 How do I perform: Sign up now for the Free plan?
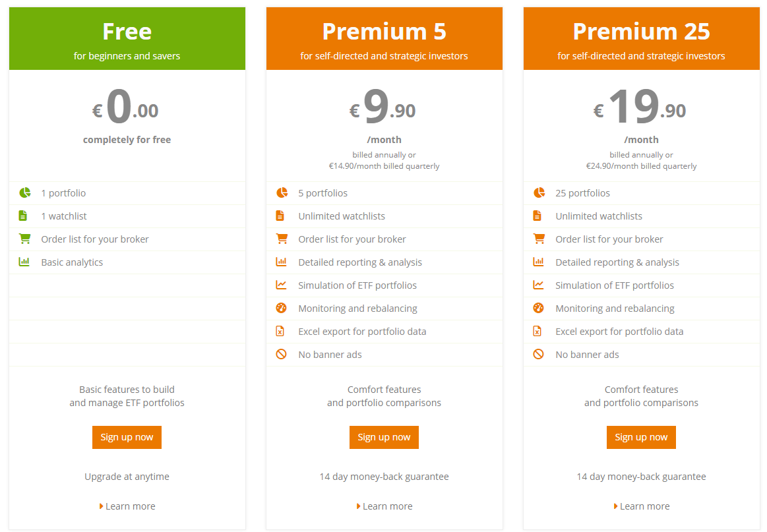(x=127, y=437)
